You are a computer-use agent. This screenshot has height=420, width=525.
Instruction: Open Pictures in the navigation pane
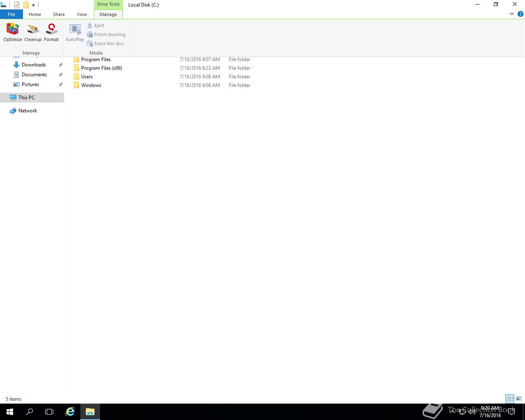pyautogui.click(x=30, y=84)
